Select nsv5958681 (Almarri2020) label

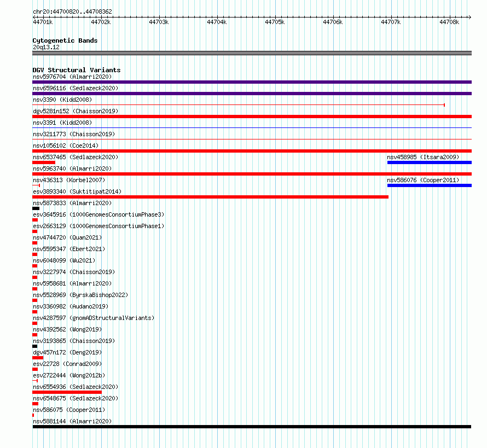pos(72,283)
